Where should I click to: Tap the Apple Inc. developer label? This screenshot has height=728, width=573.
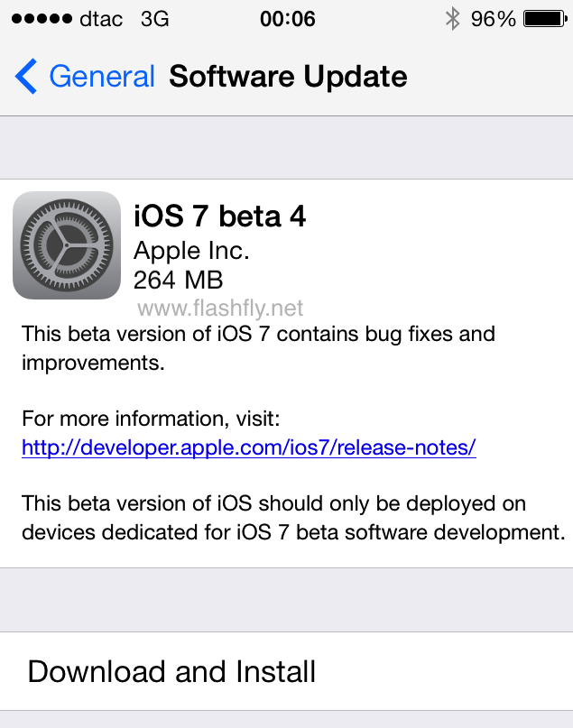pos(191,250)
